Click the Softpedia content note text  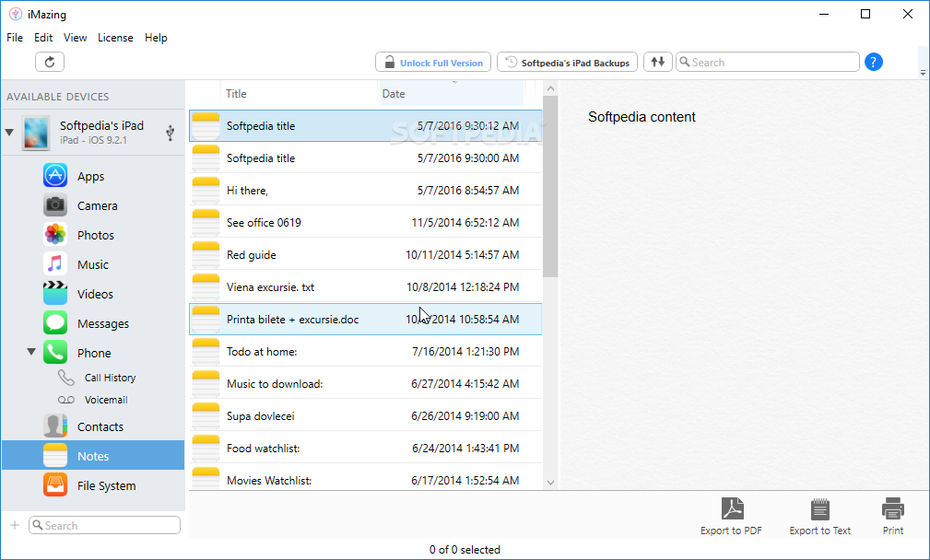642,117
